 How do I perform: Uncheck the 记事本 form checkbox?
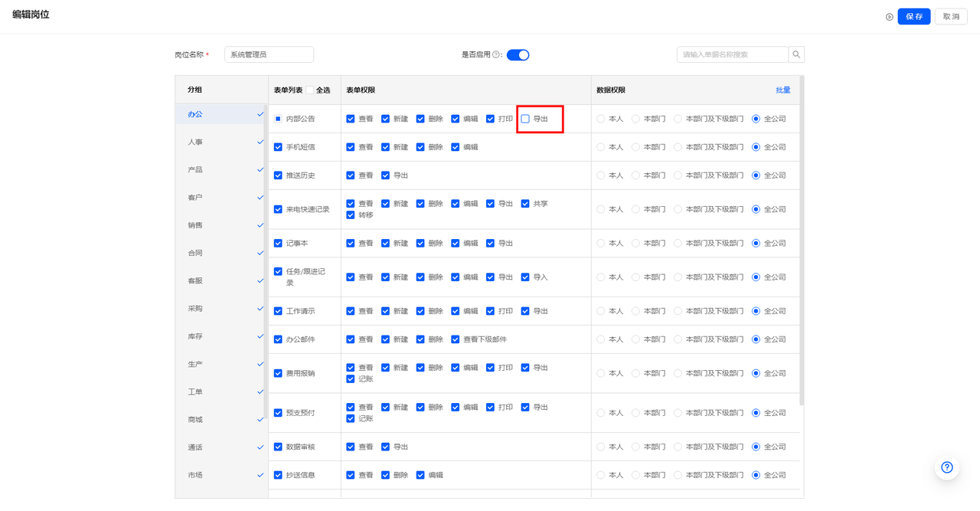pos(278,243)
